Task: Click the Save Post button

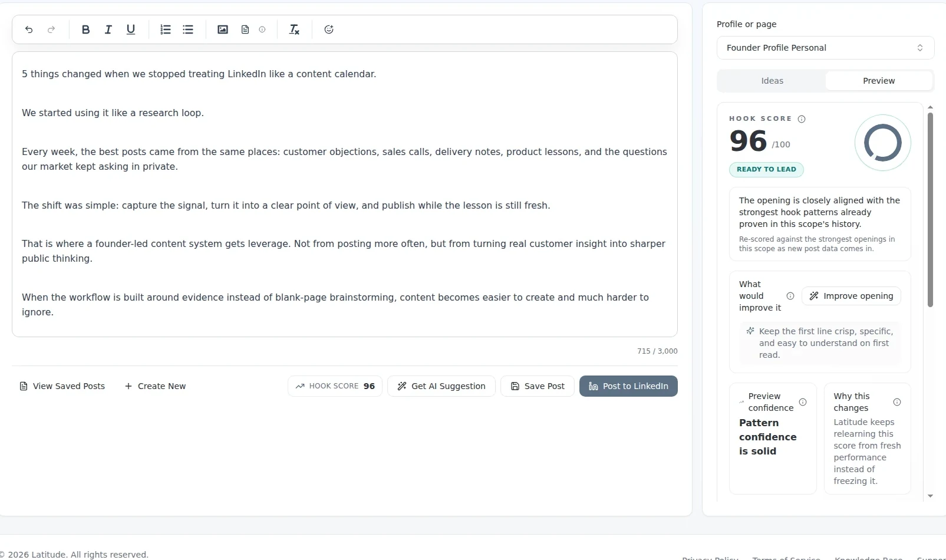Action: [538, 386]
